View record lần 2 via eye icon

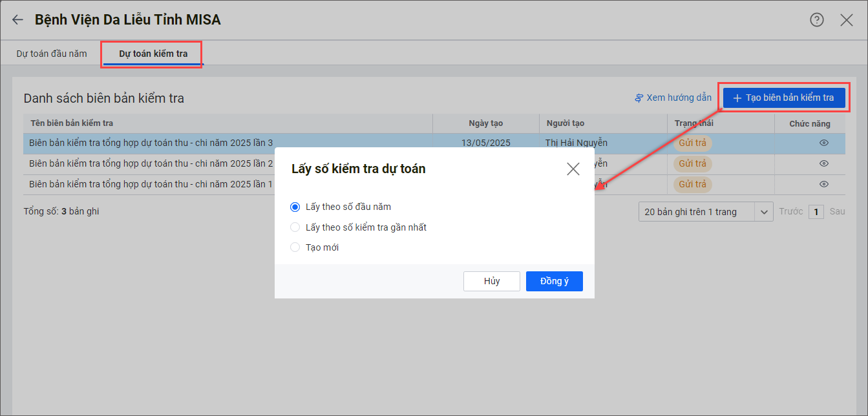(x=823, y=163)
